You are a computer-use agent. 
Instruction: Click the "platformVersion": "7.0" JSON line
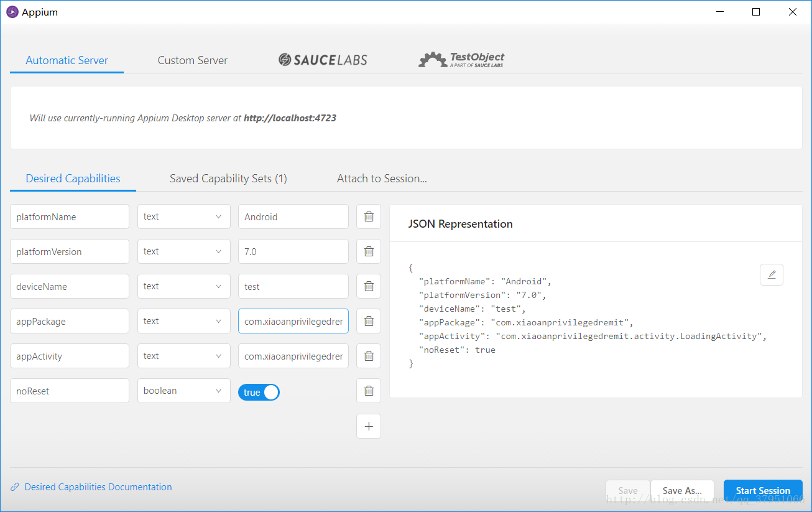click(x=482, y=295)
